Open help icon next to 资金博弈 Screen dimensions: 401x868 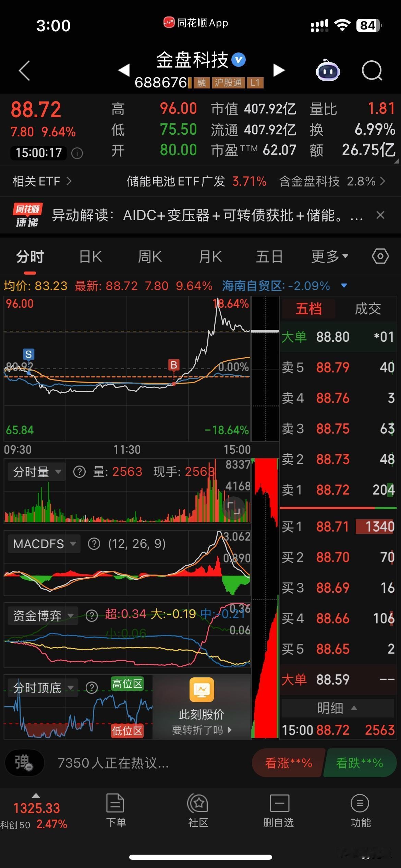coord(92,616)
